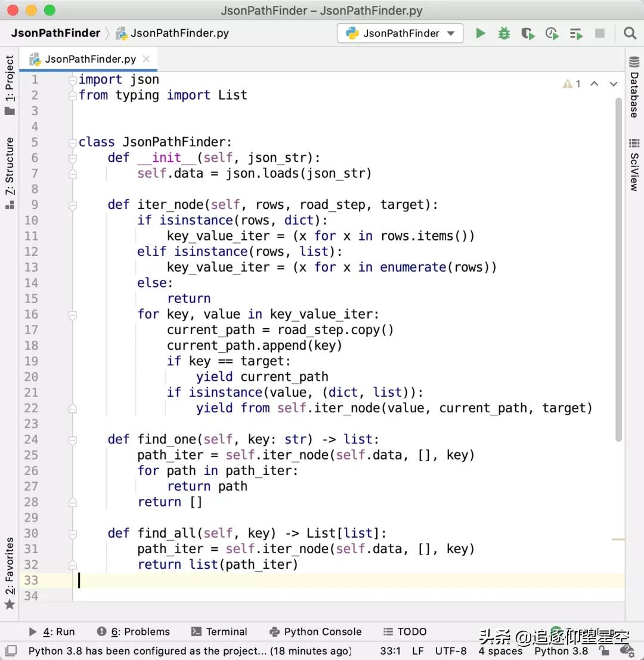Select JsonPathFinder project breadcrumb
This screenshot has height=660, width=644.
(55, 33)
